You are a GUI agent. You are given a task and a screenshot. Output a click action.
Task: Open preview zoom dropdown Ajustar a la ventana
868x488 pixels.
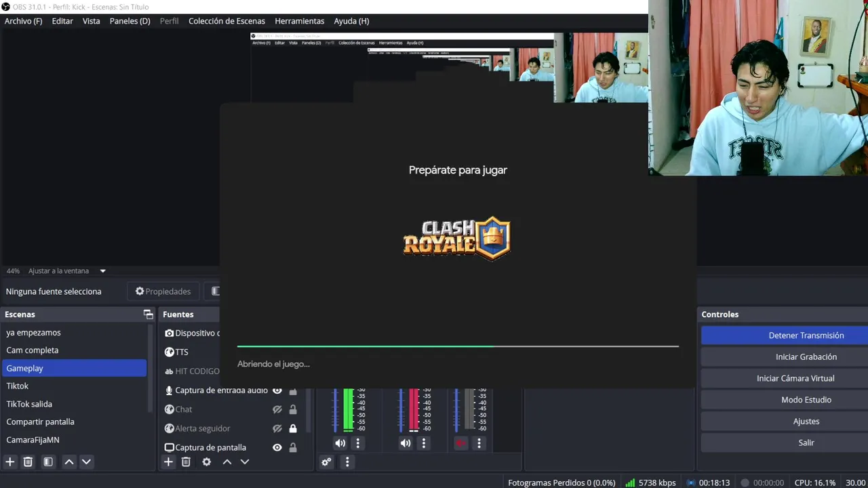pyautogui.click(x=103, y=271)
